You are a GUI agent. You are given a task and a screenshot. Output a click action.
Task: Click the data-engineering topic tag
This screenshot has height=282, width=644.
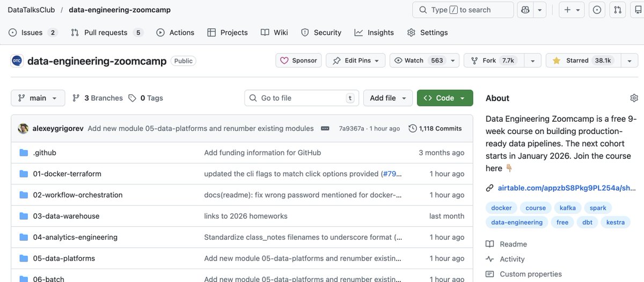tap(517, 222)
